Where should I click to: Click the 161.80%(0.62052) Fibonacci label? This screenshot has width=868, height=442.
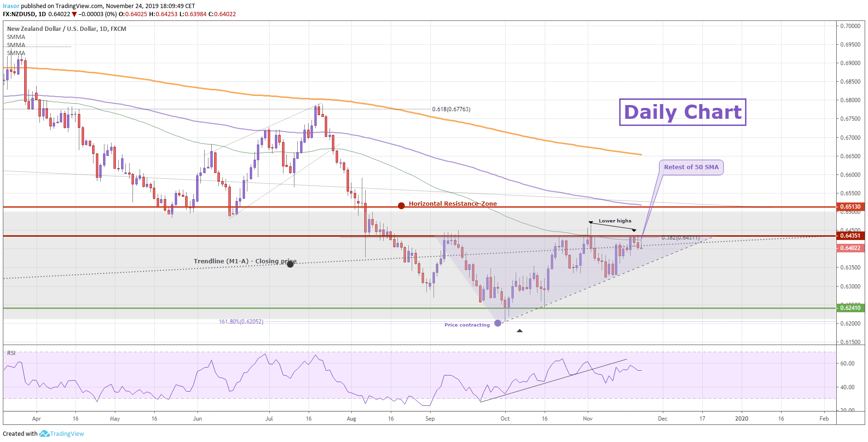(241, 322)
